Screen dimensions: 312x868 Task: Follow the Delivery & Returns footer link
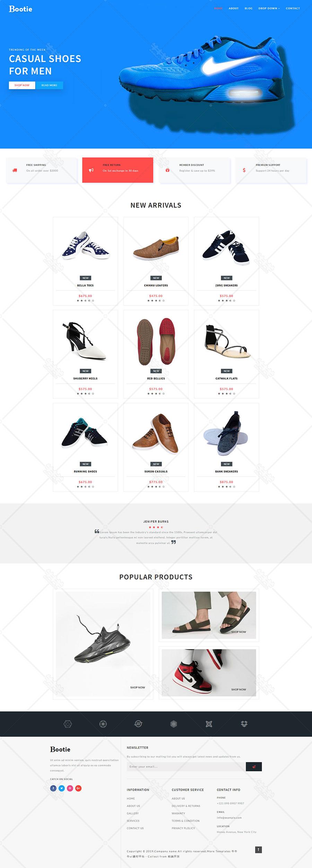(x=186, y=806)
